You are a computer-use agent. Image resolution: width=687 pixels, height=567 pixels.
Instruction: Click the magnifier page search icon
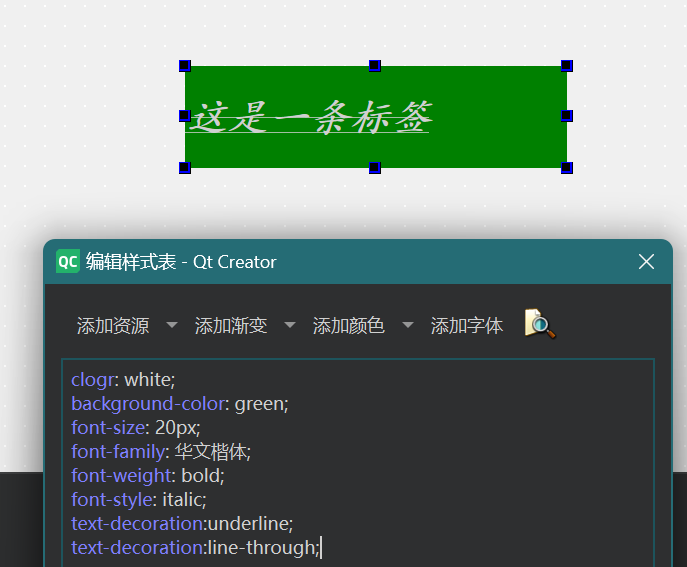(x=540, y=324)
